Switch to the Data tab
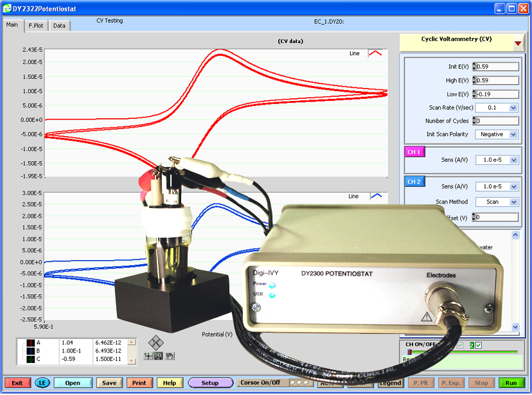Image resolution: width=532 pixels, height=395 pixels. 59,26
